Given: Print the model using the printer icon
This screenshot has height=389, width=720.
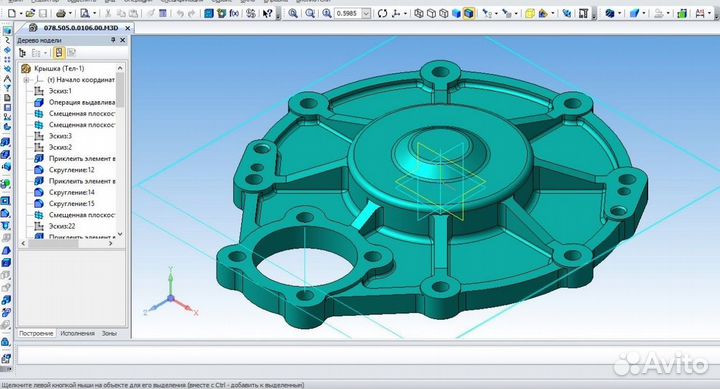Looking at the screenshot, I should tap(61, 13).
